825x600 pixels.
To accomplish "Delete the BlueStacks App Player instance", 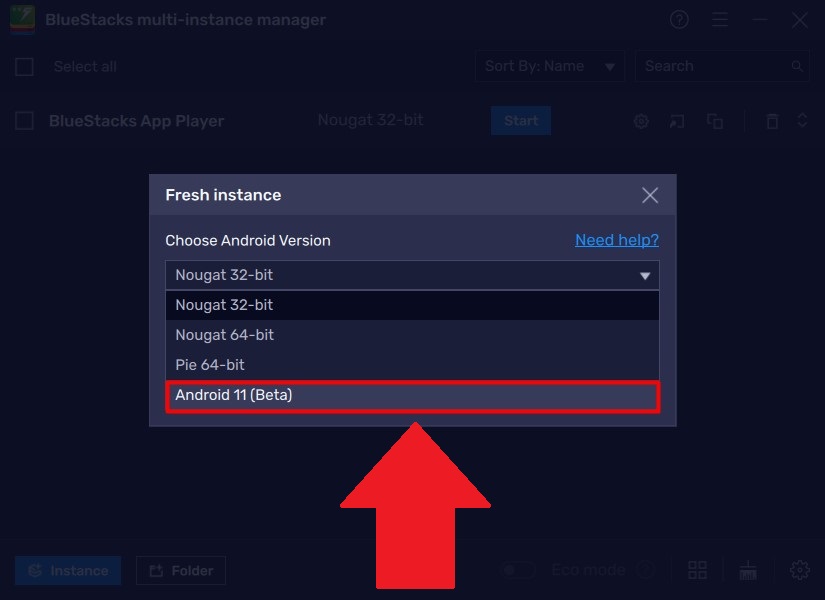I will (772, 120).
